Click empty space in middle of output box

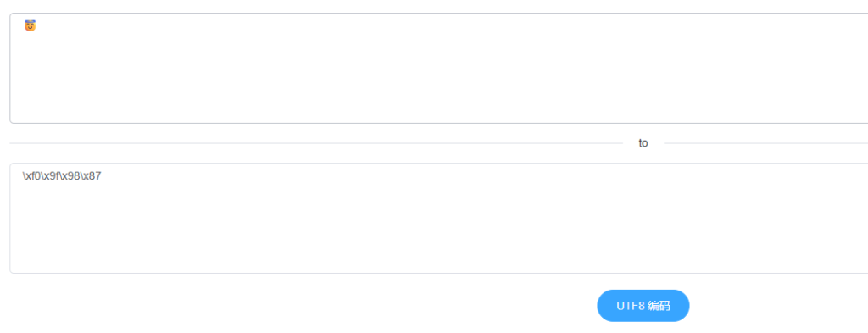(x=438, y=227)
